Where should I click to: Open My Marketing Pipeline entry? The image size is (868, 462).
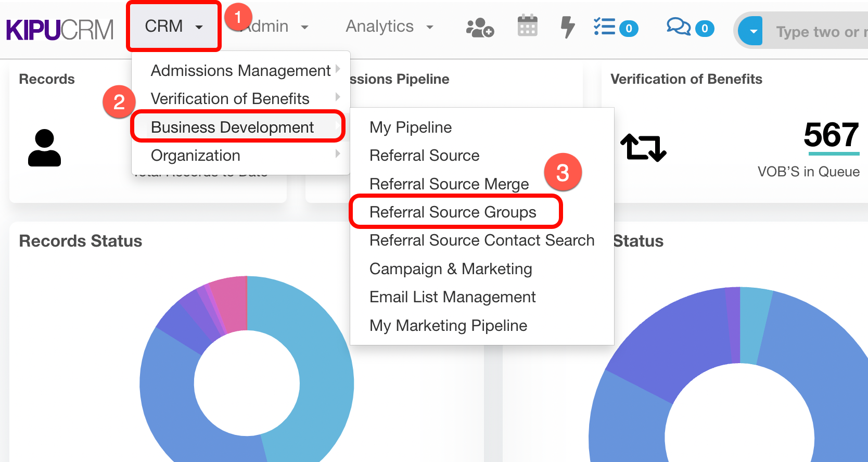448,326
